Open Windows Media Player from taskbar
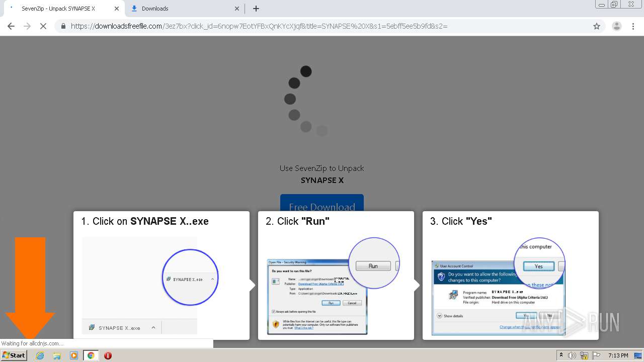This screenshot has height=362, width=644. [74, 355]
